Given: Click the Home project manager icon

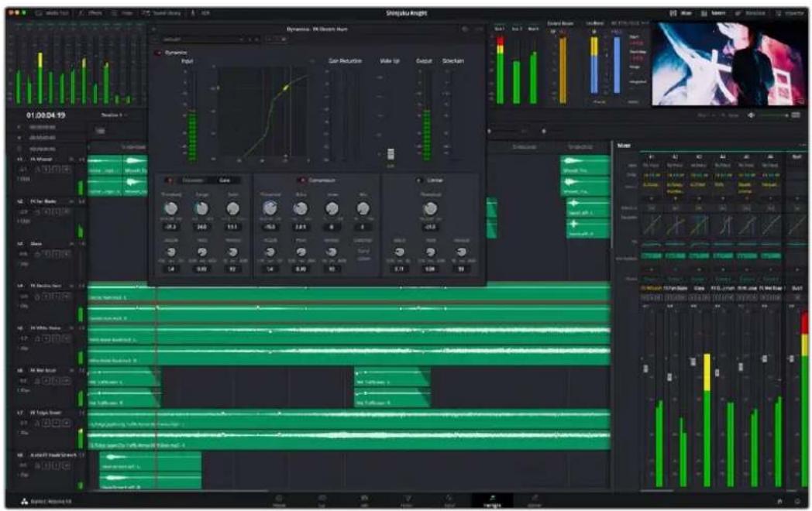Looking at the screenshot, I should (780, 501).
